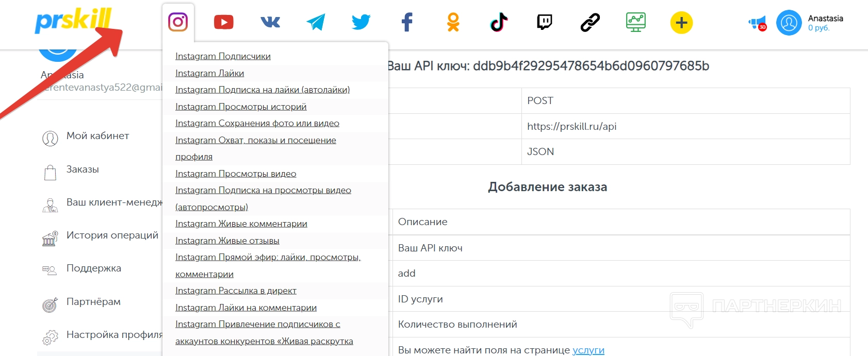Click the yellow plus circle icon
868x356 pixels.
(x=681, y=23)
